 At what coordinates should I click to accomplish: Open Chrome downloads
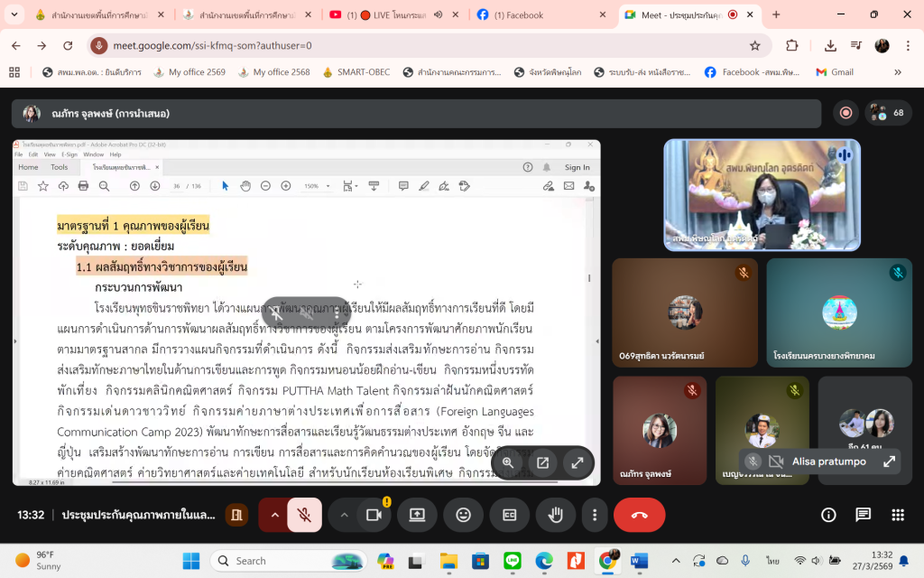point(830,45)
